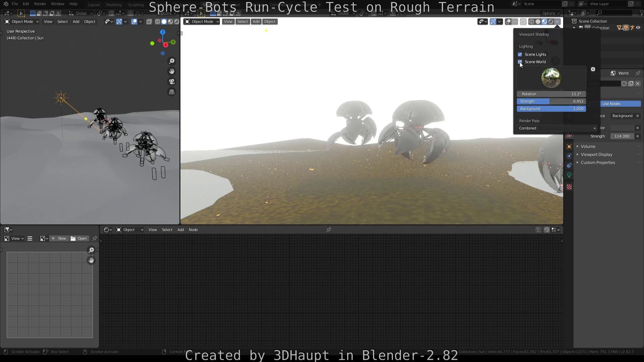Toggle the viewport overlays button
Viewport: 644px width, 362px height.
click(507, 21)
